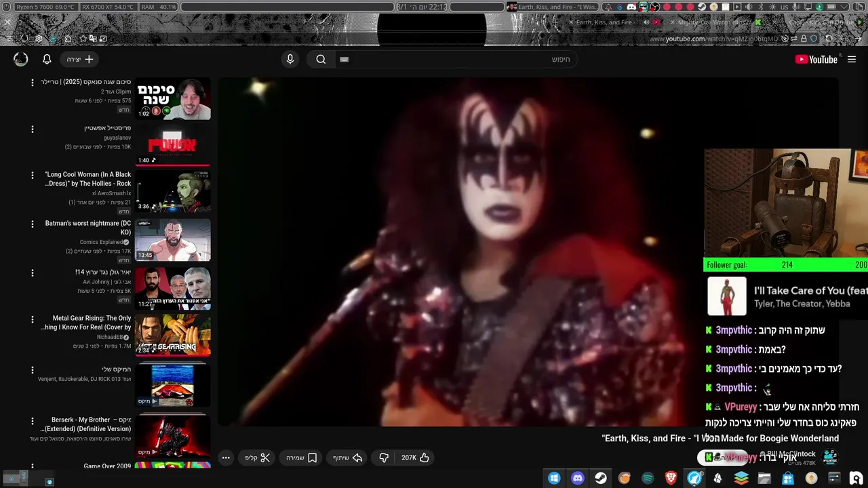
Task: Open the file manager folder in taskbar
Action: point(764,478)
